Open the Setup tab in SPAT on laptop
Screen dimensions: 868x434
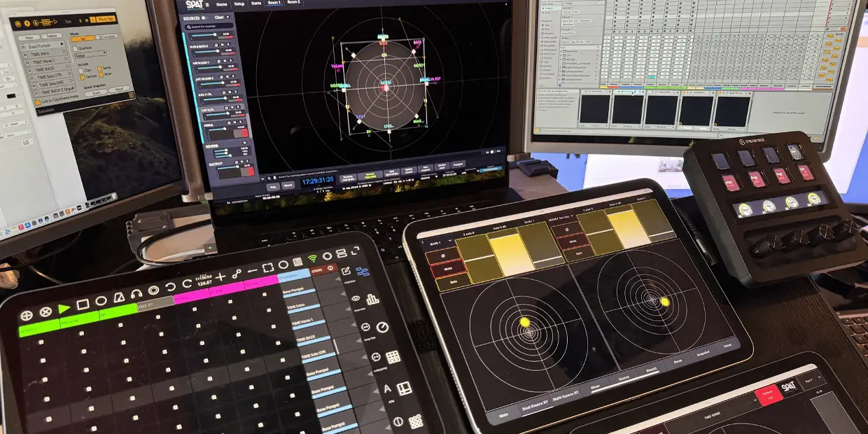(240, 3)
